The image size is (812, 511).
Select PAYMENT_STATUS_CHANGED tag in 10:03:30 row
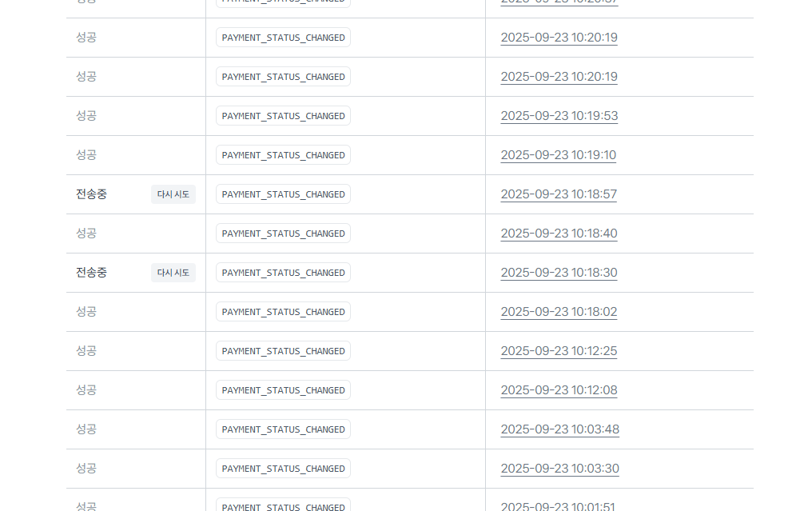283,469
